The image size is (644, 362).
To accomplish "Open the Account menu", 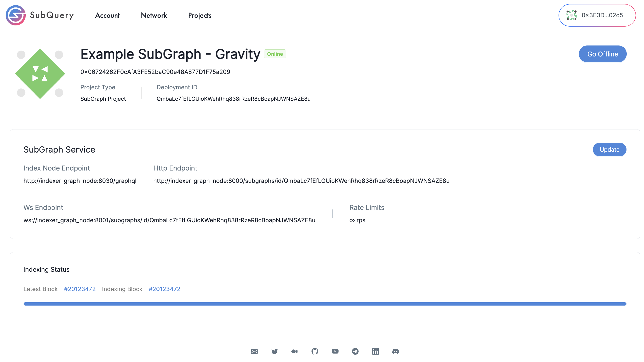I will (x=107, y=15).
